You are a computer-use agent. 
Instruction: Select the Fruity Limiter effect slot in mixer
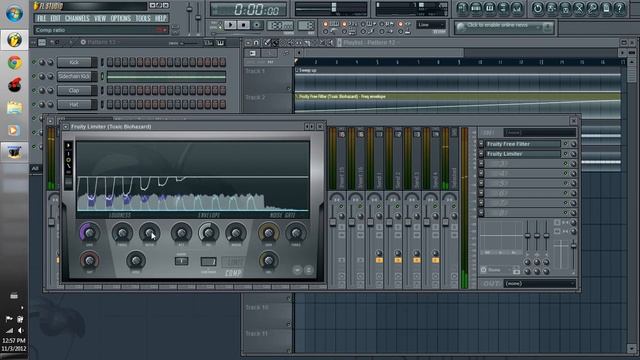click(x=523, y=154)
